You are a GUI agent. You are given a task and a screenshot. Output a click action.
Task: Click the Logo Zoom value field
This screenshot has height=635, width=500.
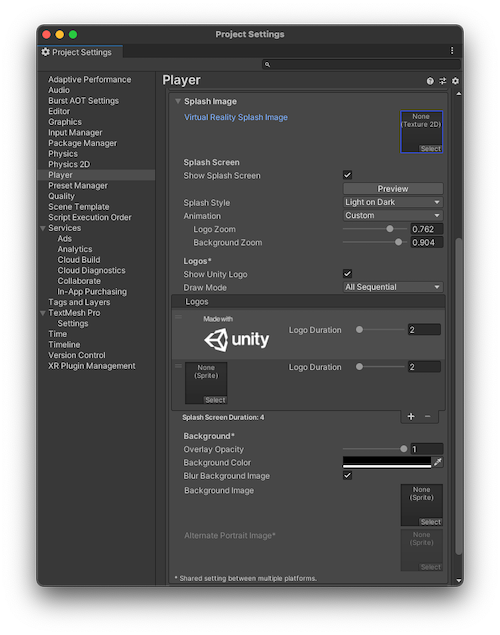pos(427,229)
